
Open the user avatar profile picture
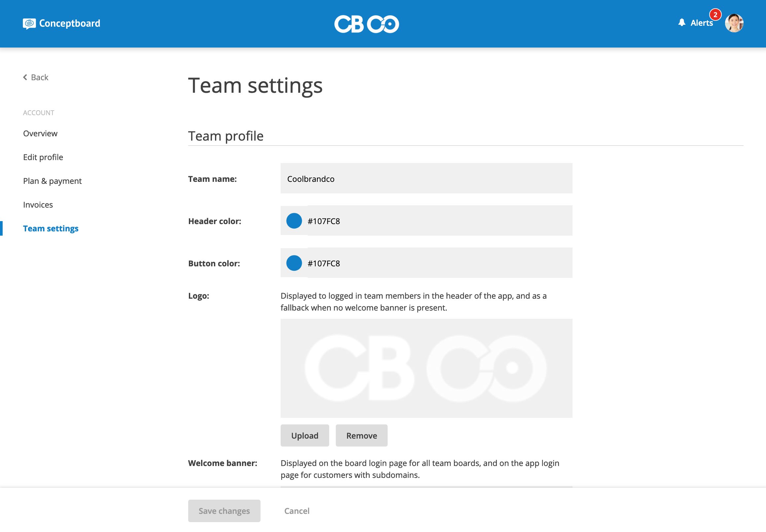click(x=734, y=23)
